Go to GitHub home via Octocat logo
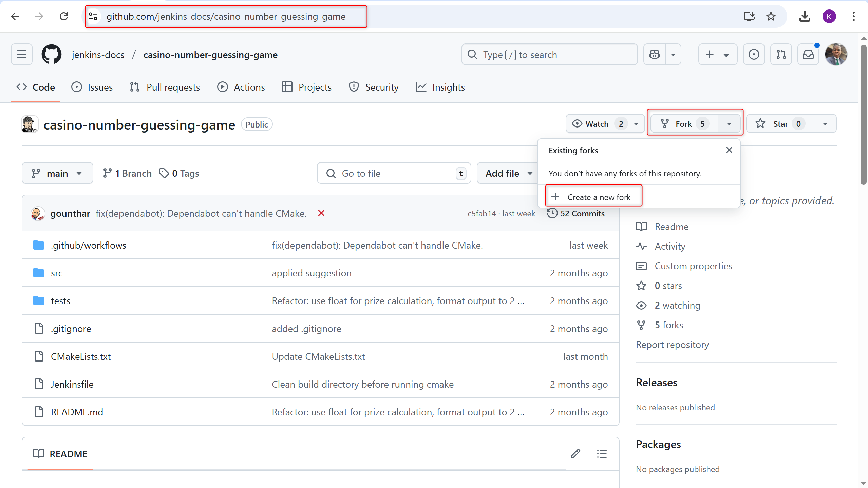The width and height of the screenshot is (868, 488). pos(52,54)
